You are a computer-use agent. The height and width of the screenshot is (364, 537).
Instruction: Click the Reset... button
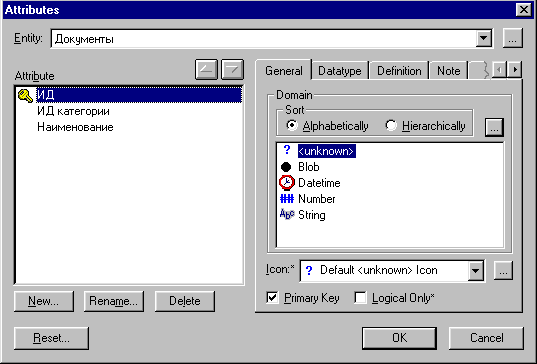click(51, 338)
